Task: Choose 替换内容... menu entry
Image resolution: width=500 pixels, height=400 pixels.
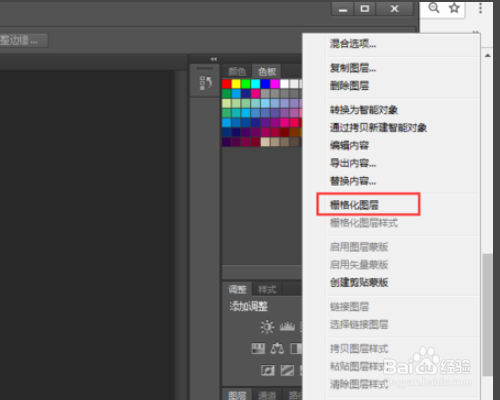Action: coord(353,181)
